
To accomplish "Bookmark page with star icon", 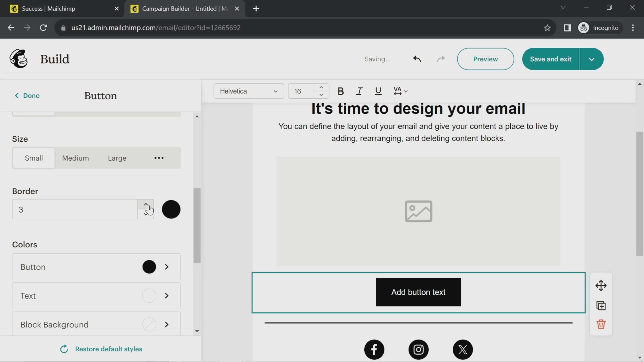I will [x=547, y=28].
